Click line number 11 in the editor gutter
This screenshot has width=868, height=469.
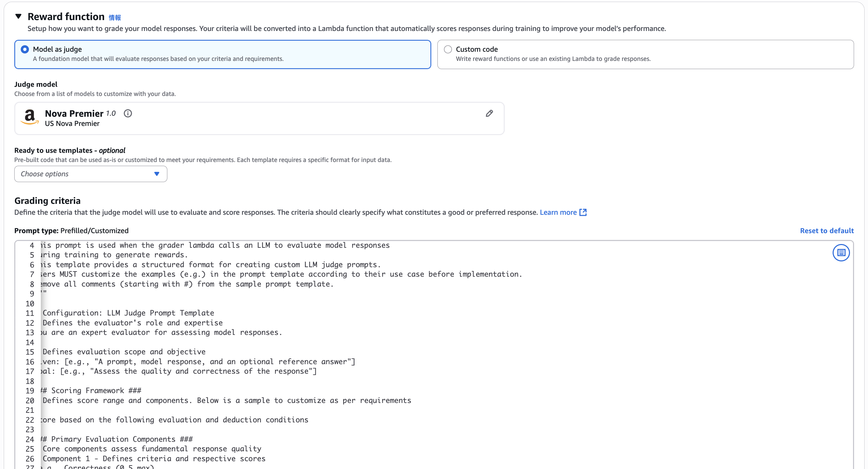(30, 313)
